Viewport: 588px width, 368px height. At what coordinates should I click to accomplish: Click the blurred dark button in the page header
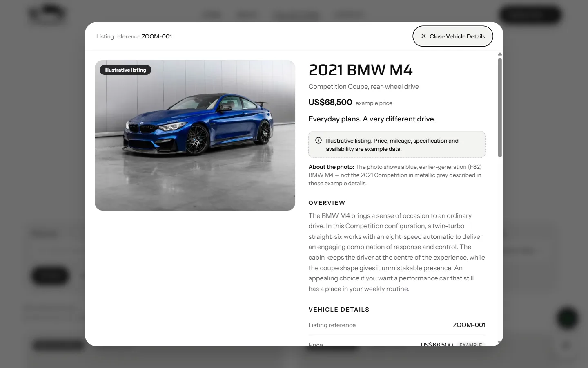pyautogui.click(x=530, y=16)
